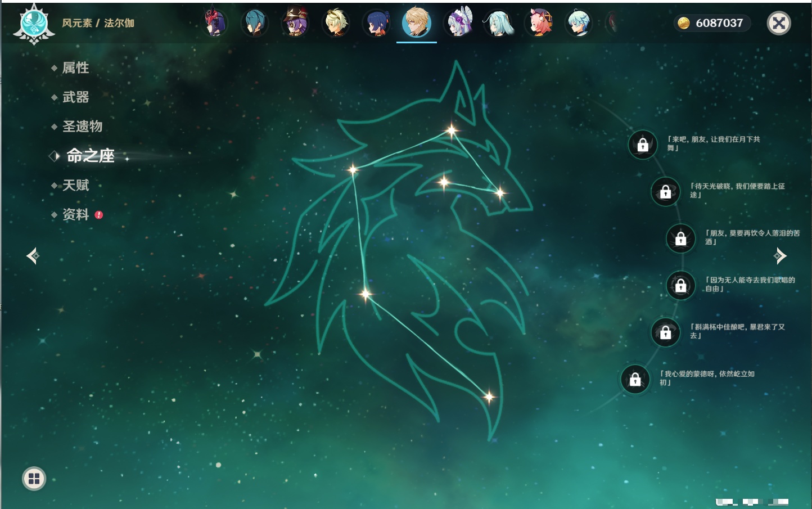Viewport: 812px width, 509px height.
Task: Select the first locked constellation 「来吧,朋友」
Action: (643, 145)
